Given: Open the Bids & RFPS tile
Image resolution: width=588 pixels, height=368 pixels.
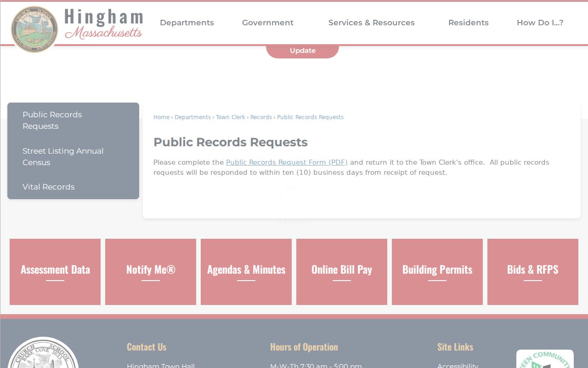Looking at the screenshot, I should click(533, 272).
